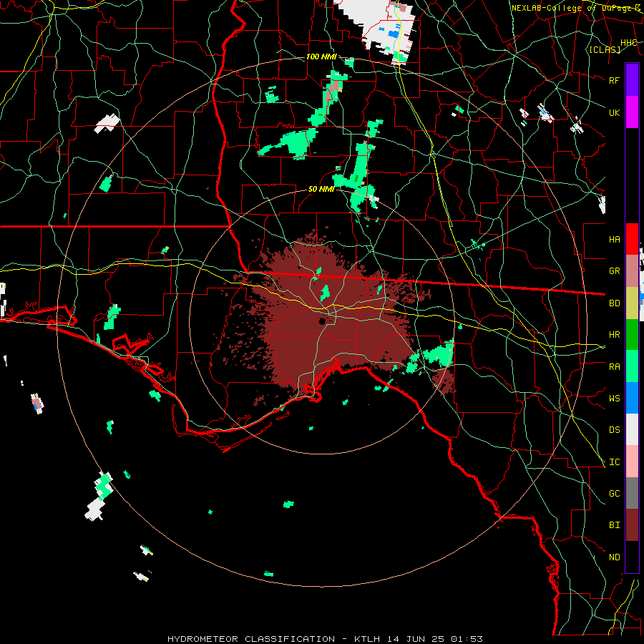
Task: Click the HHC product code label
Action: 629,42
